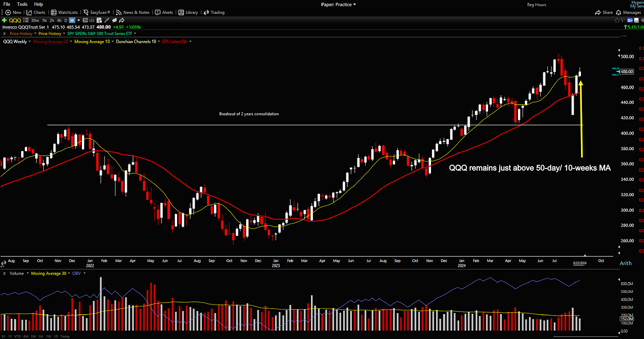
Task: Expand the EPS Latest Qtr dropdown
Action: point(190,41)
